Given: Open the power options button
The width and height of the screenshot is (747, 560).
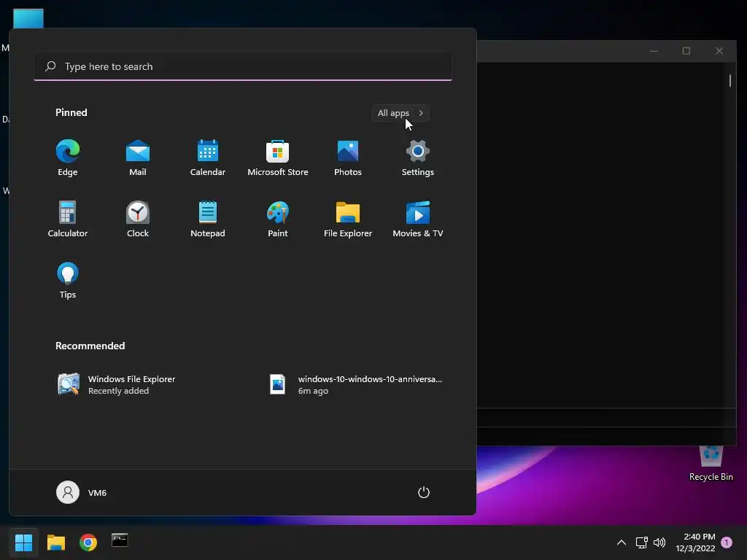Looking at the screenshot, I should 424,492.
